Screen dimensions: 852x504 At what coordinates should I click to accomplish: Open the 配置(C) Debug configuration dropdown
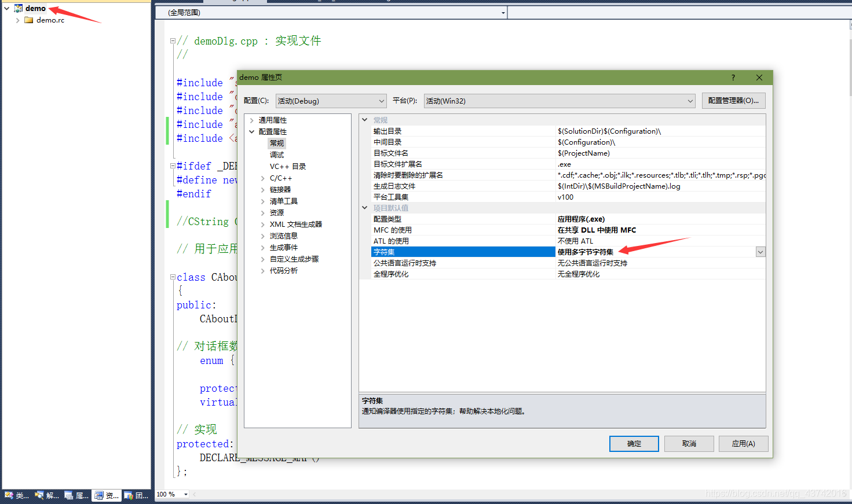click(331, 101)
